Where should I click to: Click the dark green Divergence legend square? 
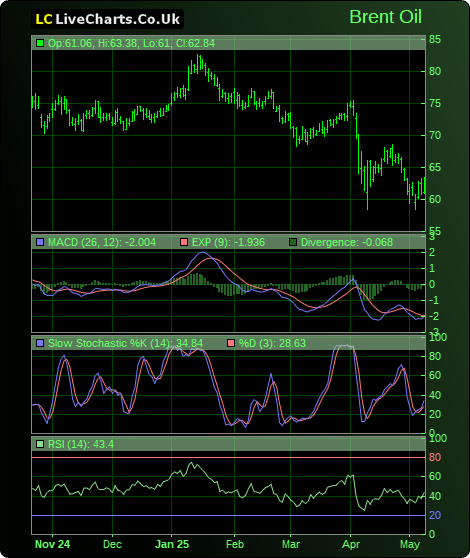(293, 242)
